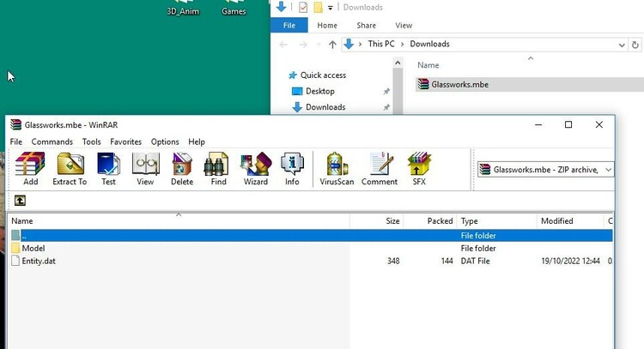Sort archive list by Packed column
The width and height of the screenshot is (644, 349).
[x=430, y=220]
